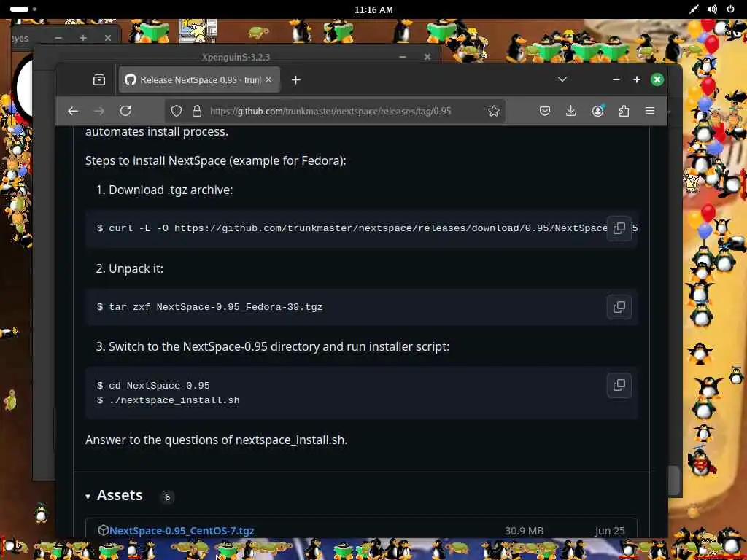747x560 pixels.
Task: Minimize the Firefox window
Action: tap(616, 79)
